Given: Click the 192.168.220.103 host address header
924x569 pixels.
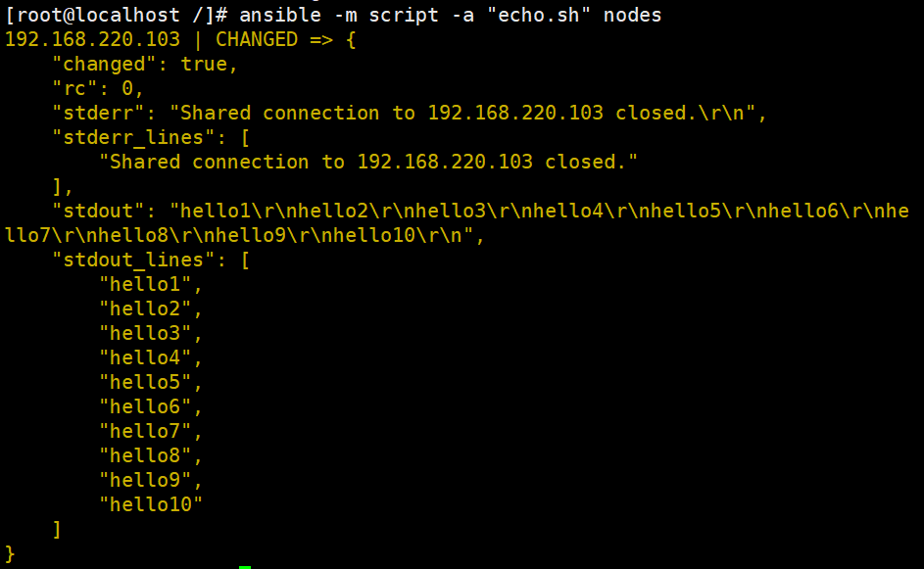Looking at the screenshot, I should [x=92, y=39].
